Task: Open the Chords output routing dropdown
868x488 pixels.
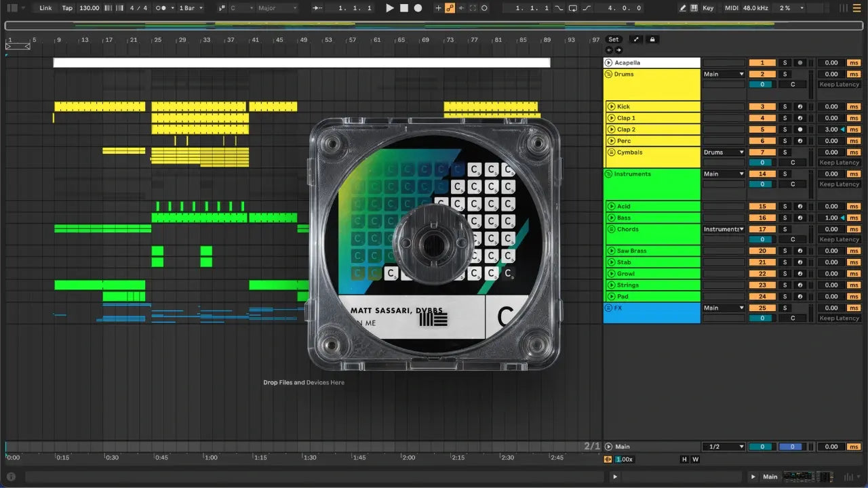Action: pyautogui.click(x=724, y=229)
